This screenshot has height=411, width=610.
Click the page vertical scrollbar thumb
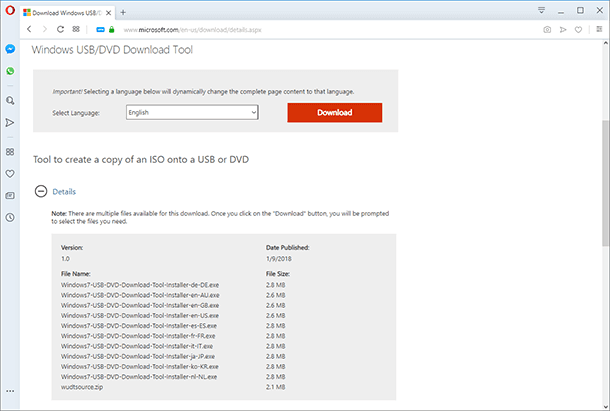coord(605,183)
